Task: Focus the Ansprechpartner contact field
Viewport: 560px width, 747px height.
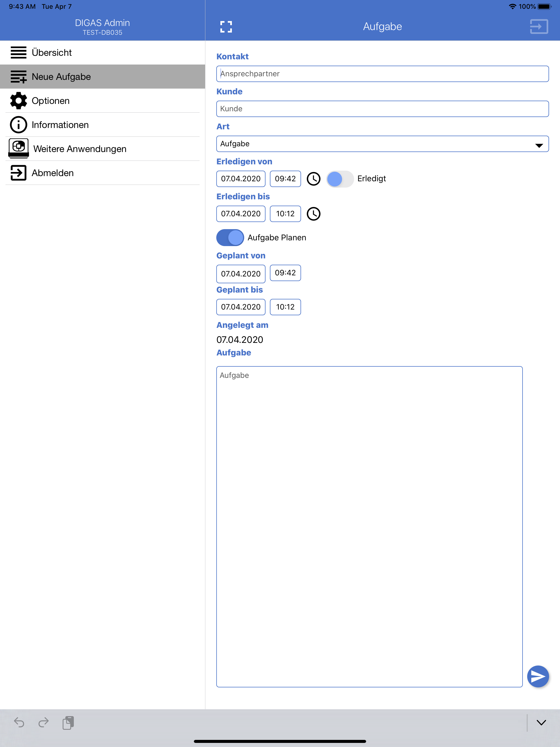Action: pyautogui.click(x=382, y=74)
